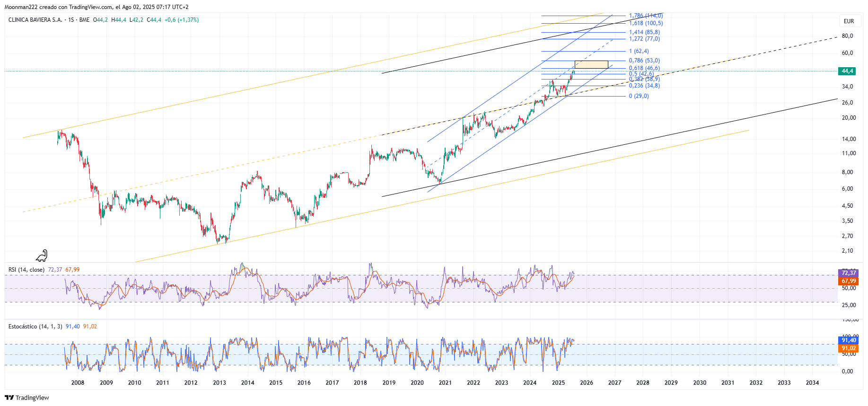The image size is (868, 406).
Task: Select the yellow target rectangle on chart
Action: click(x=591, y=64)
